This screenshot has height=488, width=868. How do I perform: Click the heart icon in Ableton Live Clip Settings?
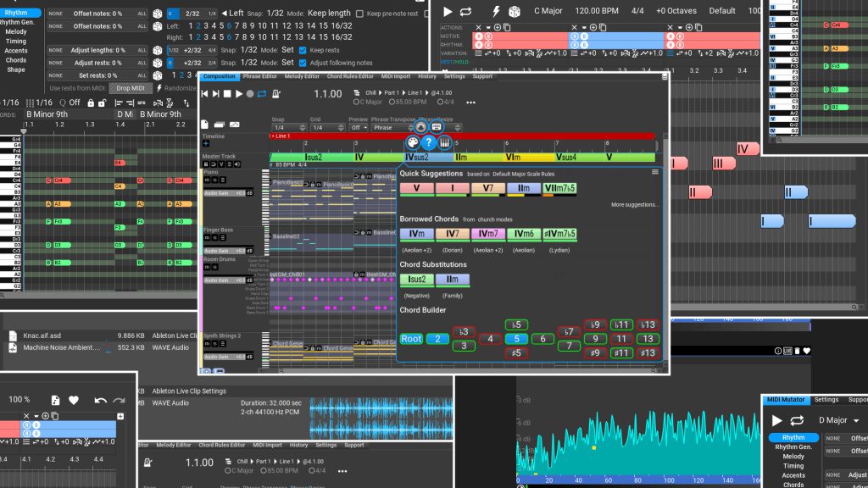(x=75, y=400)
